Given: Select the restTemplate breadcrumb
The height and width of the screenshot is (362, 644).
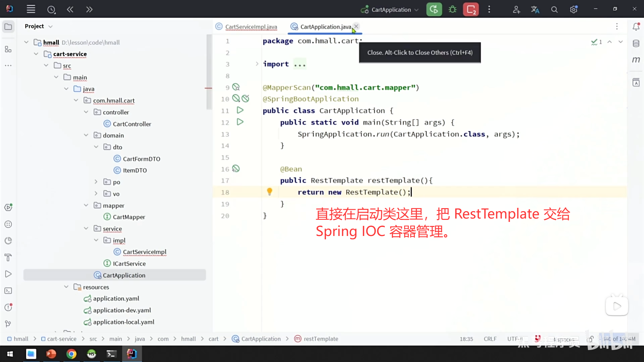Looking at the screenshot, I should pos(321,339).
